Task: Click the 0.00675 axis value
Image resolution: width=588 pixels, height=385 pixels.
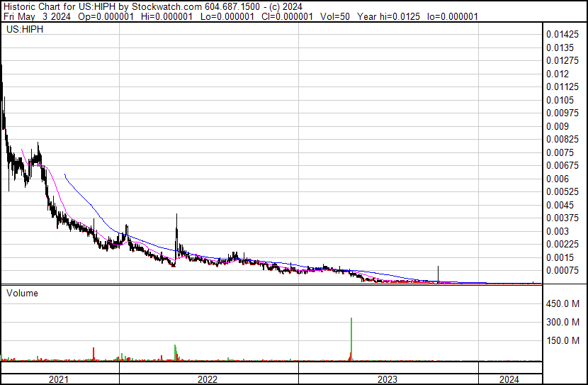Action: [562, 165]
